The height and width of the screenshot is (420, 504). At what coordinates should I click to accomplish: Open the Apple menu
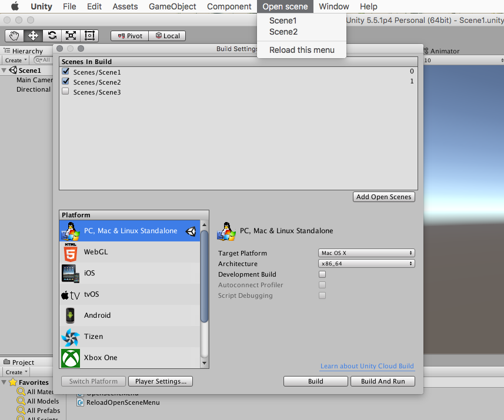coord(15,6)
